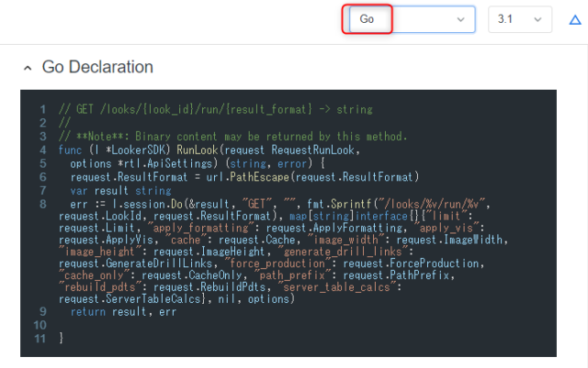Click the arrow of the Go language selector
The width and height of the screenshot is (588, 368).
460,19
